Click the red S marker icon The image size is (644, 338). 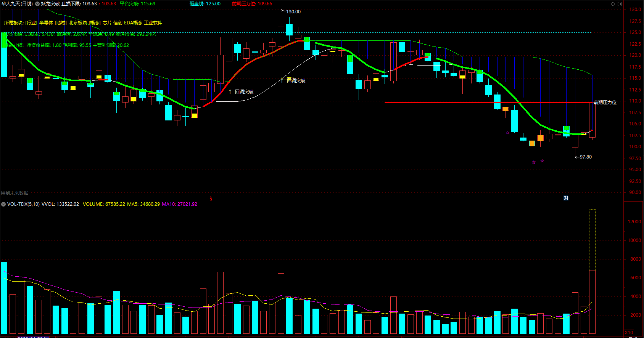(211, 199)
